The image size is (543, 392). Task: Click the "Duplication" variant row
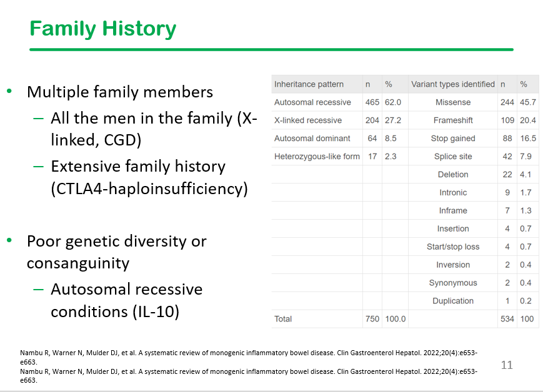pyautogui.click(x=452, y=301)
